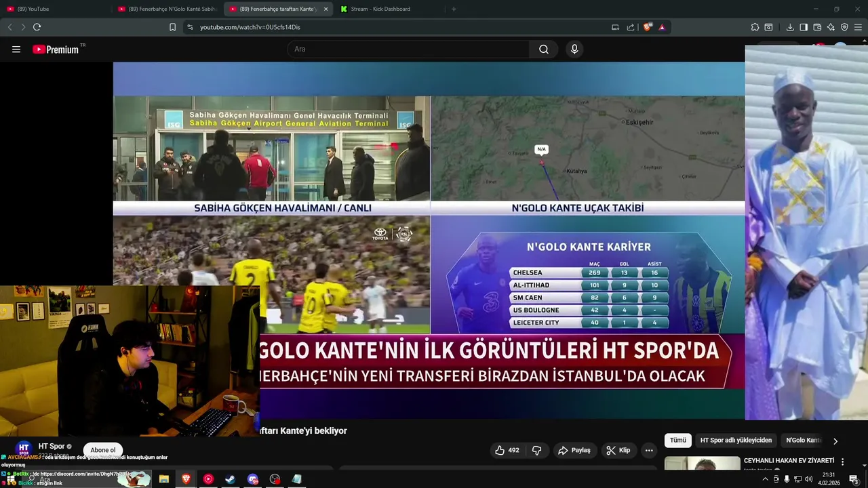This screenshot has height=488, width=868.
Task: Select the 'Tümü' filter chip
Action: pyautogui.click(x=678, y=441)
